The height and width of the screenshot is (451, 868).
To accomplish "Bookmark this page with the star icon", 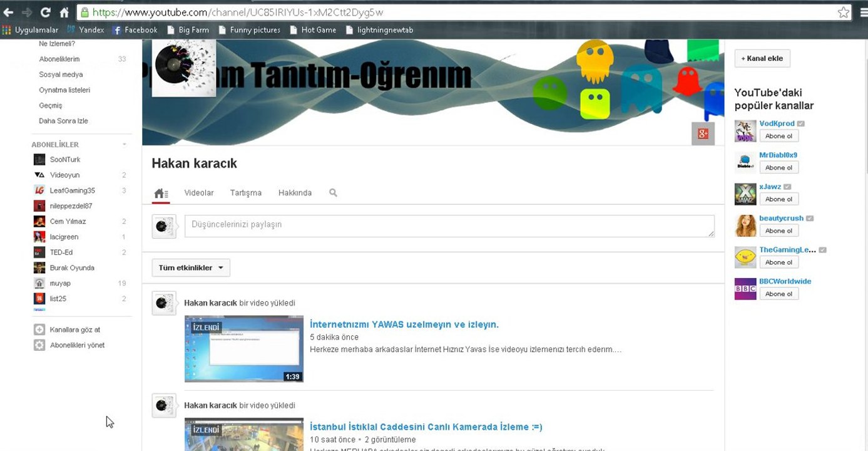I will 844,12.
